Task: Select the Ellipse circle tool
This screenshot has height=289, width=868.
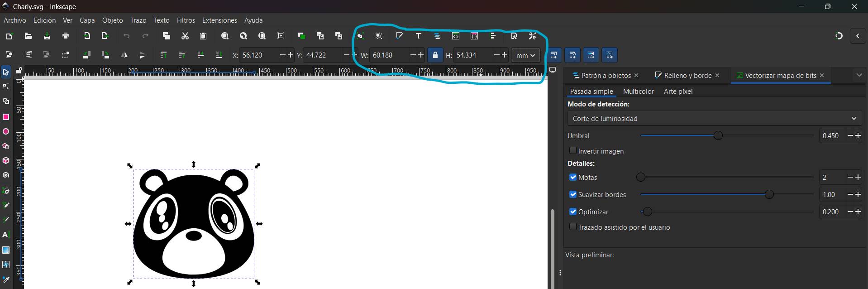Action: pyautogui.click(x=6, y=131)
